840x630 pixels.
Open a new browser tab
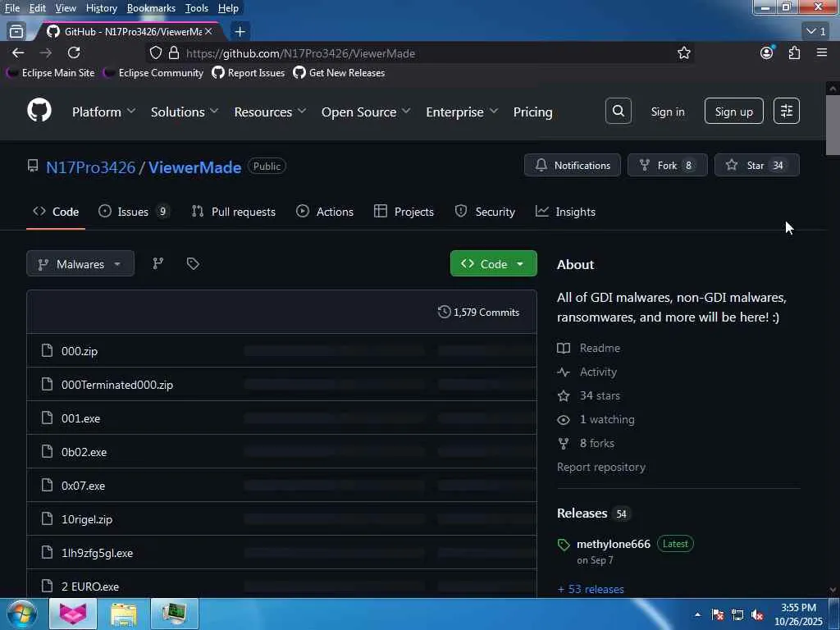point(240,32)
